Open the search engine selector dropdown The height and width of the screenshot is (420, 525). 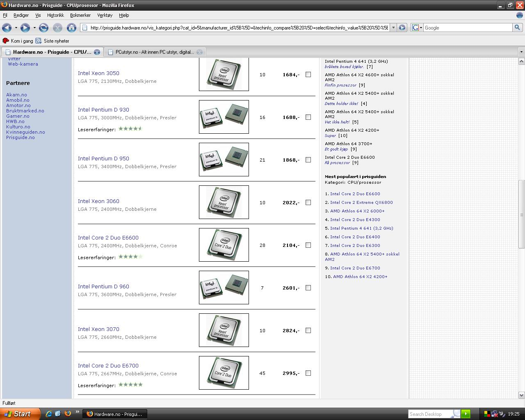(417, 27)
